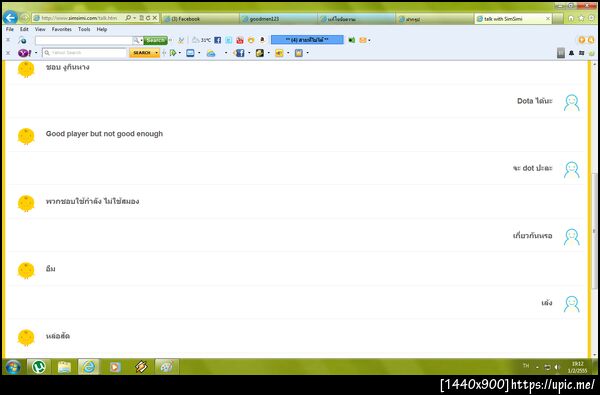Open the yellow SEARCH button dropdown arrow
This screenshot has width=600, height=395.
(x=157, y=53)
